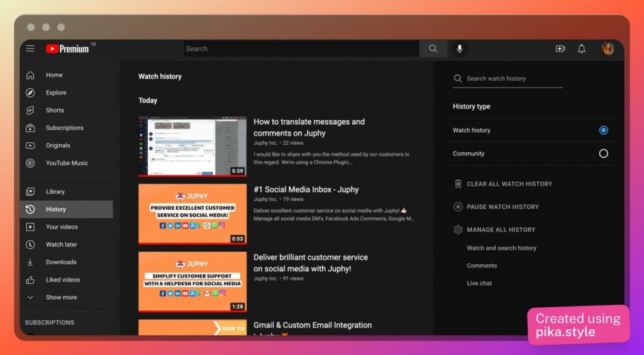Open the create video icon
Viewport: 644px width, 355px height.
click(560, 48)
